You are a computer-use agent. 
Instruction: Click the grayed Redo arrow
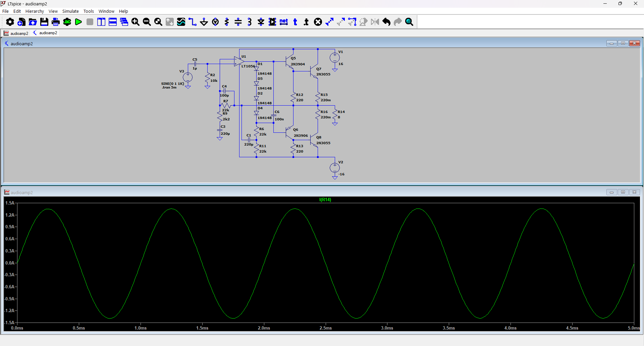pos(398,22)
